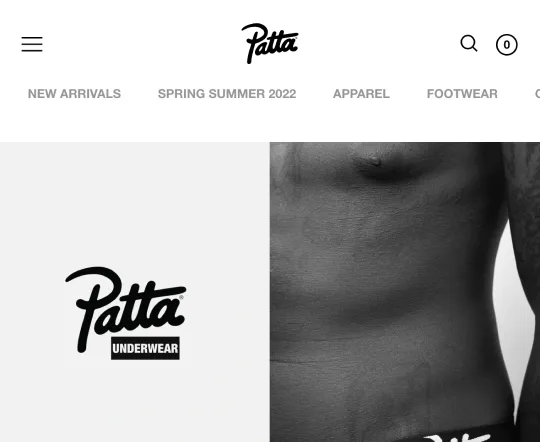Viewport: 540px width, 442px height.
Task: Select the Spring Summer 2022 collection
Action: click(x=227, y=94)
